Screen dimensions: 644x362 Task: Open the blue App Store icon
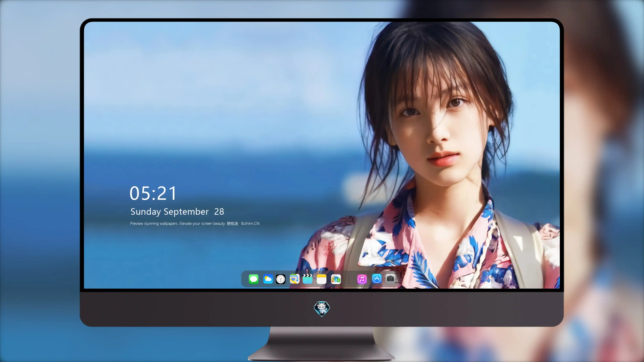click(x=377, y=279)
